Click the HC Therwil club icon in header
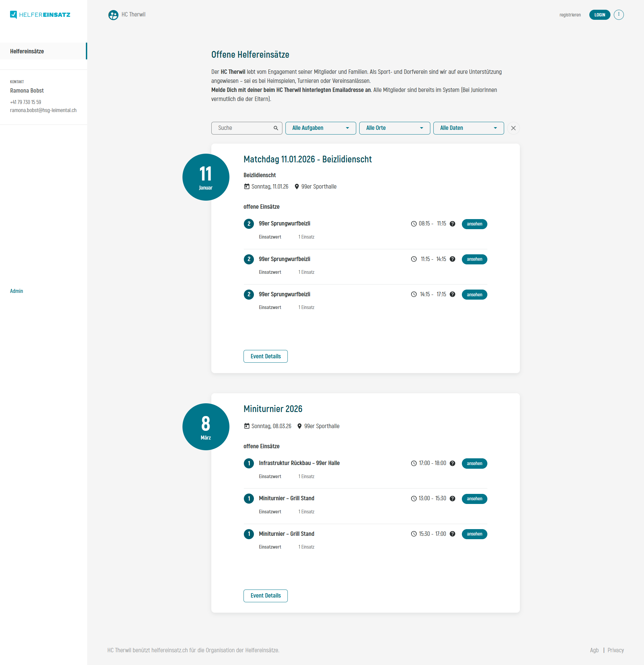Screen dimensions: 644x665 [x=112, y=14]
